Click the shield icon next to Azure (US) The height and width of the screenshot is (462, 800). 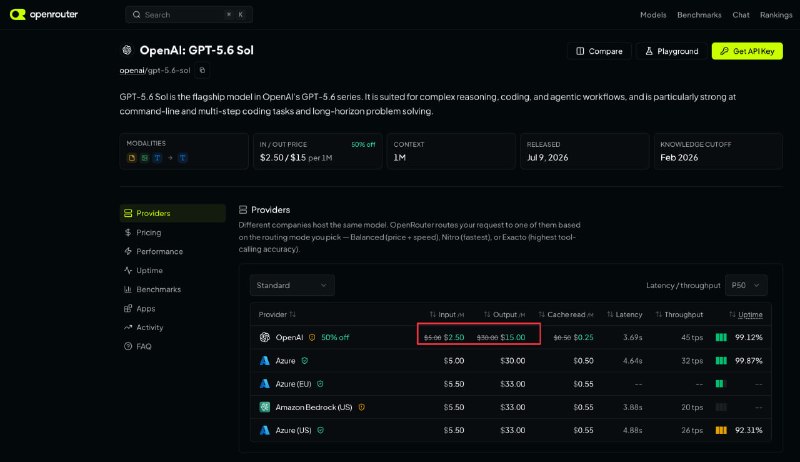pos(320,430)
